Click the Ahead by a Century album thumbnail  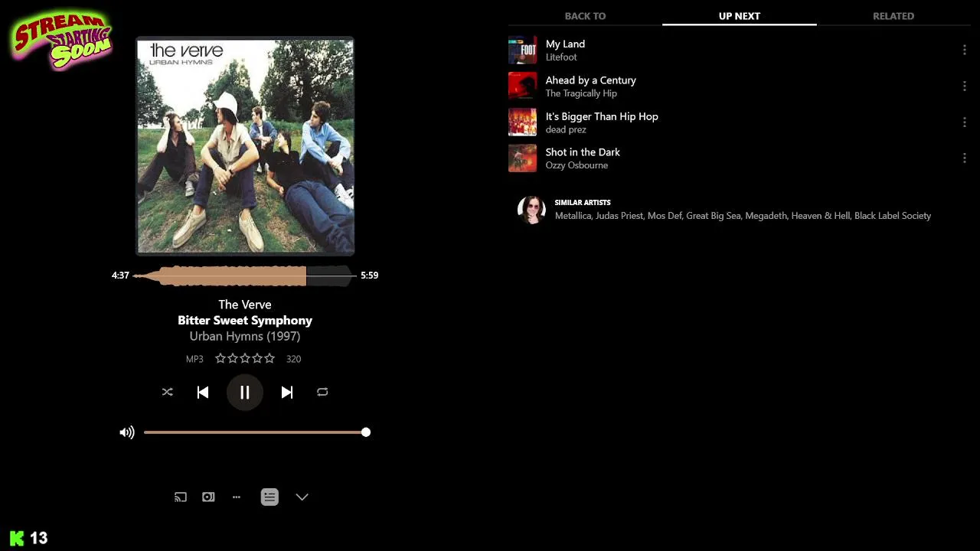point(523,86)
